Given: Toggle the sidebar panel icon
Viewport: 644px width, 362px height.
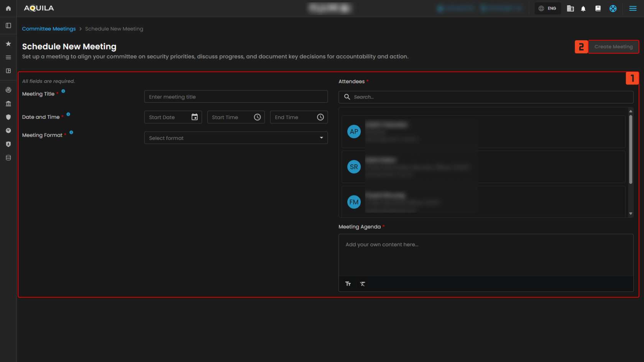Looking at the screenshot, I should tap(8, 26).
